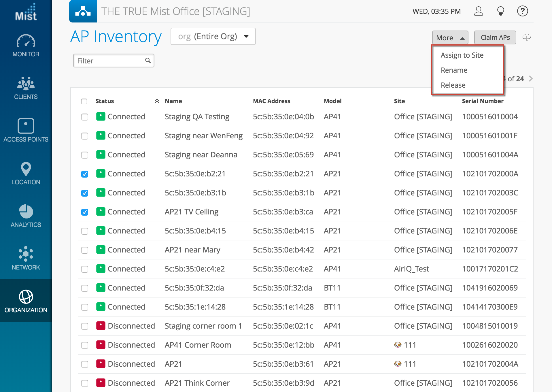This screenshot has height=392, width=552.
Task: Go to next page of results
Action: click(x=531, y=79)
